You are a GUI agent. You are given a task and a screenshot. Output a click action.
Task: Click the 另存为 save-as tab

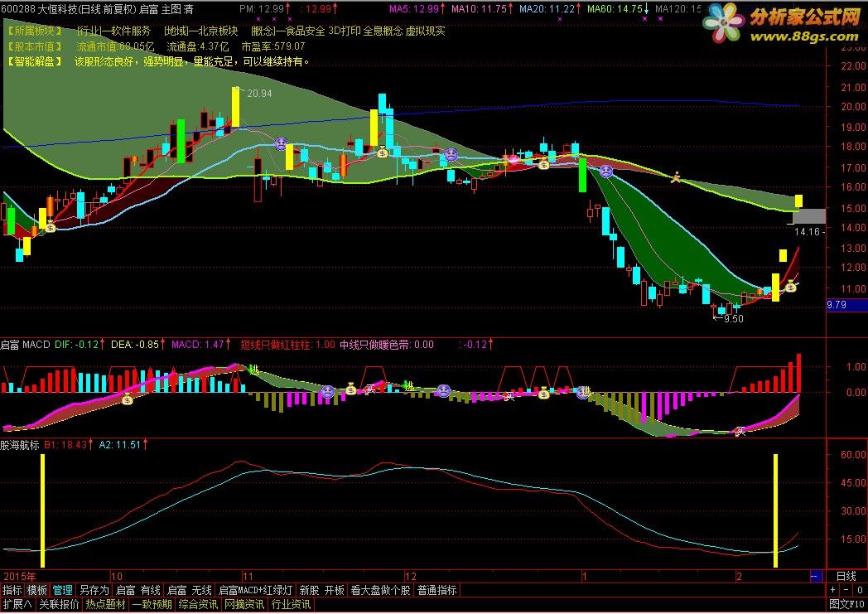coord(94,590)
